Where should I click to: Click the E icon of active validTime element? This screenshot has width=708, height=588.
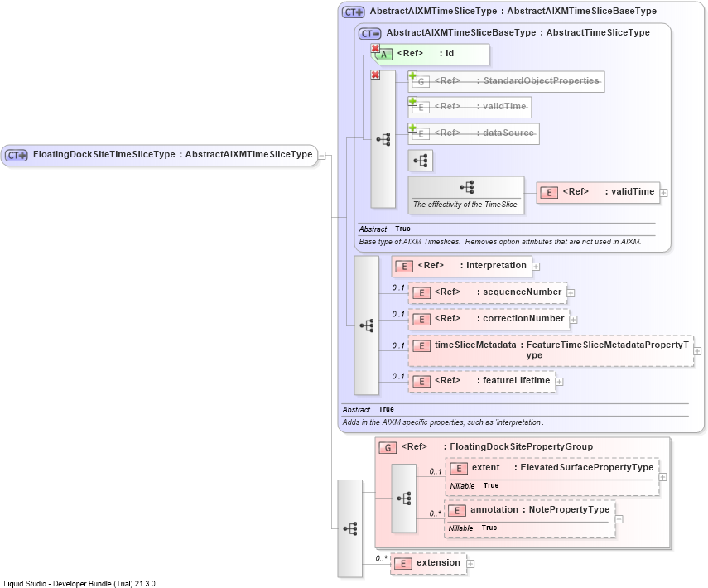coord(549,193)
